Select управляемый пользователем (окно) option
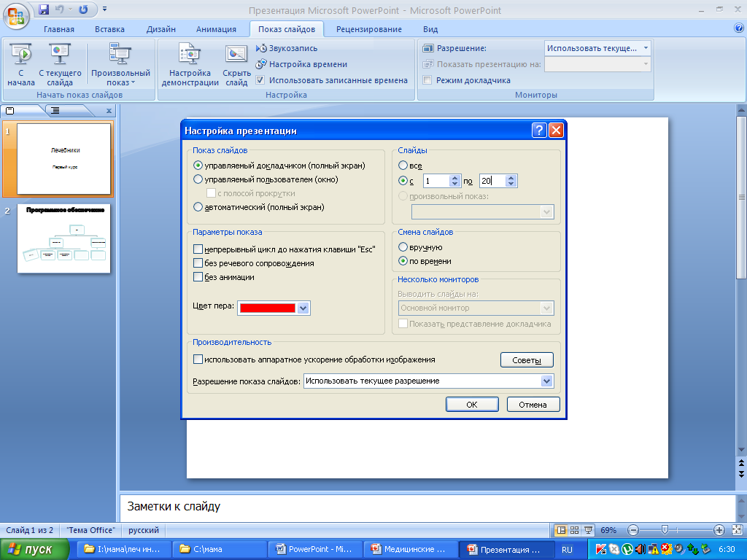This screenshot has height=560, width=747. click(x=198, y=179)
